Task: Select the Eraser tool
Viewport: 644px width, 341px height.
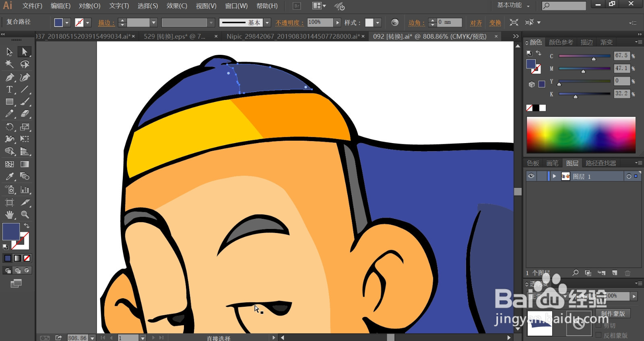Action: 25,114
